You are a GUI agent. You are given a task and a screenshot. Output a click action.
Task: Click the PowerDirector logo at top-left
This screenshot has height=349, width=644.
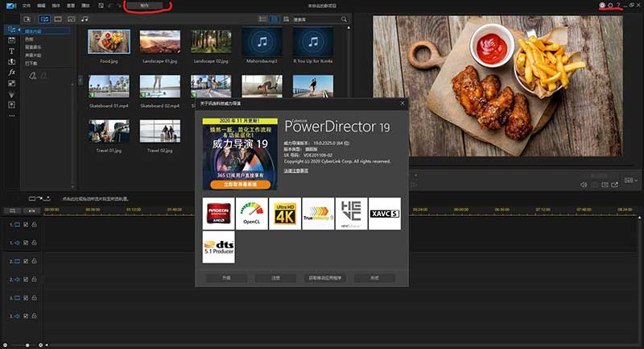click(11, 6)
